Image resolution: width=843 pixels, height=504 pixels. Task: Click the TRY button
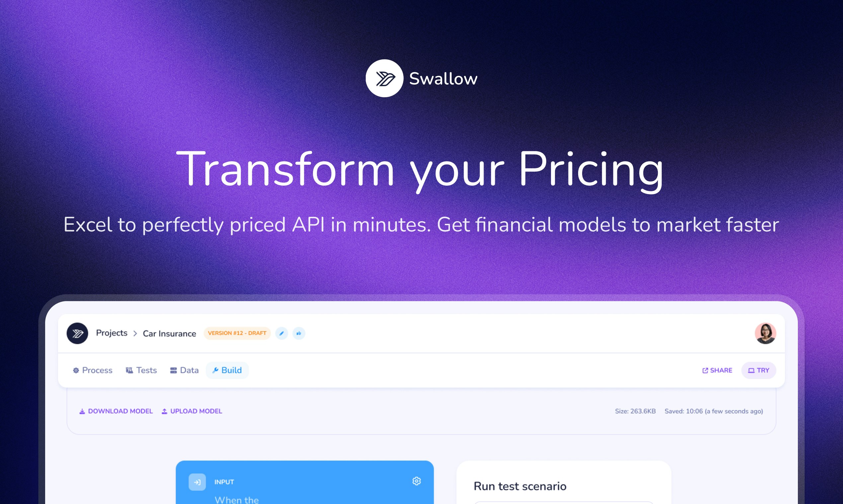(758, 370)
